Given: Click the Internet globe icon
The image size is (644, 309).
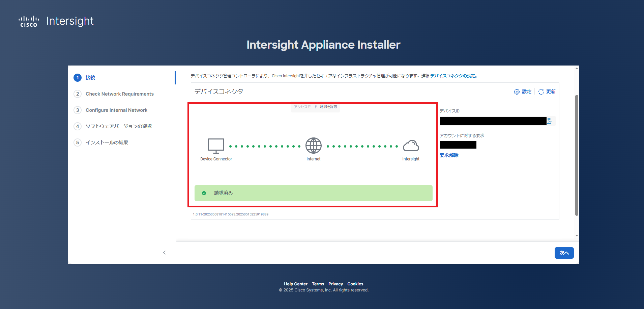Looking at the screenshot, I should click(313, 146).
